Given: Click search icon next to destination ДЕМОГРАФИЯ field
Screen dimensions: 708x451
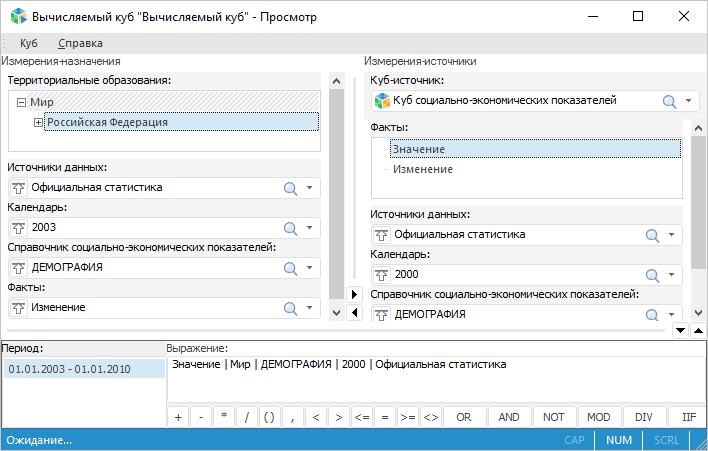Looking at the screenshot, I should (x=291, y=268).
